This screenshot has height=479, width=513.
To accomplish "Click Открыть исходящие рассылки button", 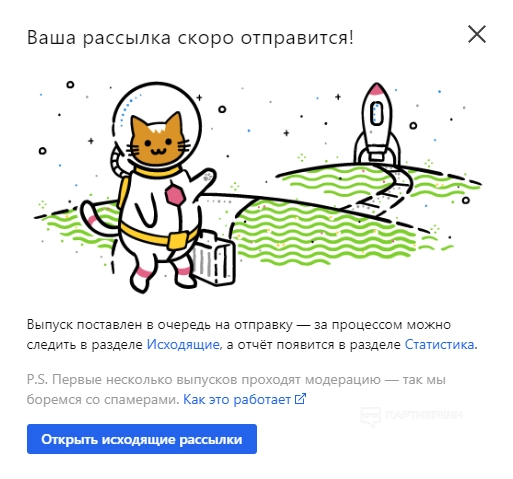I will pos(142,439).
